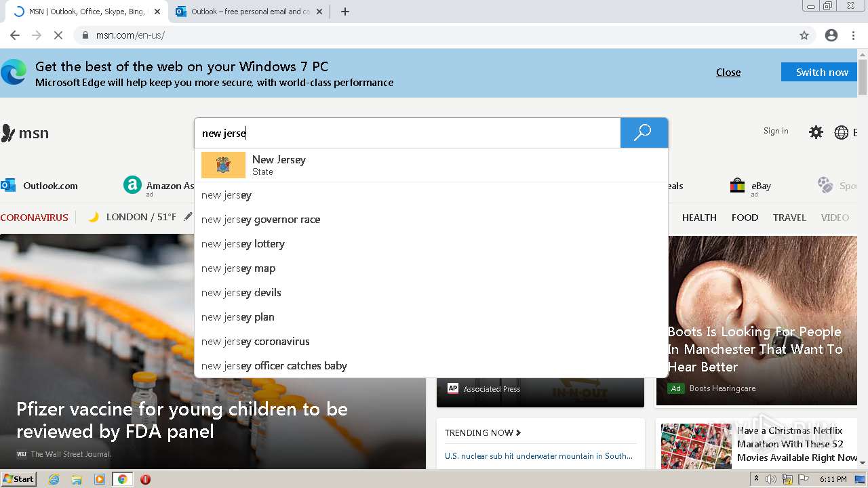Open the nuclear sub trending headline
The height and width of the screenshot is (488, 868).
[x=538, y=456]
